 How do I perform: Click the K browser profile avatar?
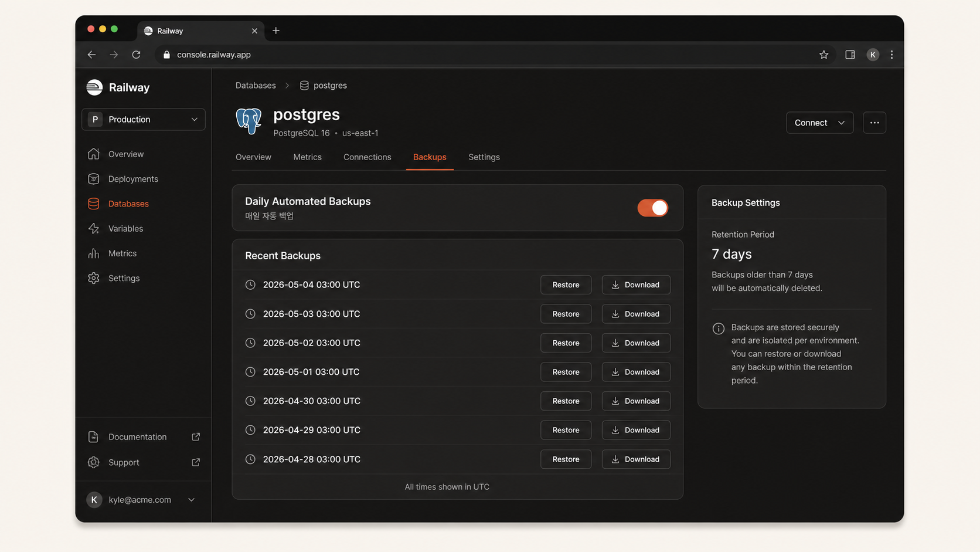point(873,55)
